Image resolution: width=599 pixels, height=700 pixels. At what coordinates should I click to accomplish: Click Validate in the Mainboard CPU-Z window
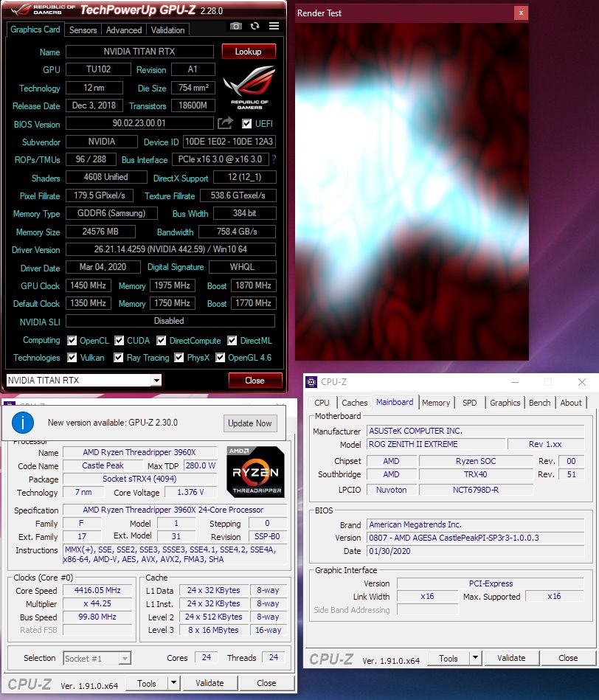point(511,658)
